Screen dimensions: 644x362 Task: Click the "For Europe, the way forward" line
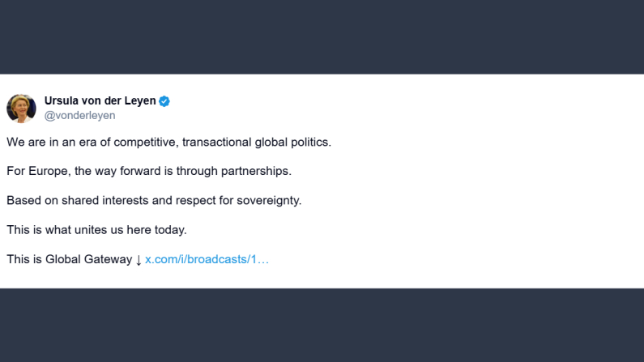pyautogui.click(x=148, y=172)
